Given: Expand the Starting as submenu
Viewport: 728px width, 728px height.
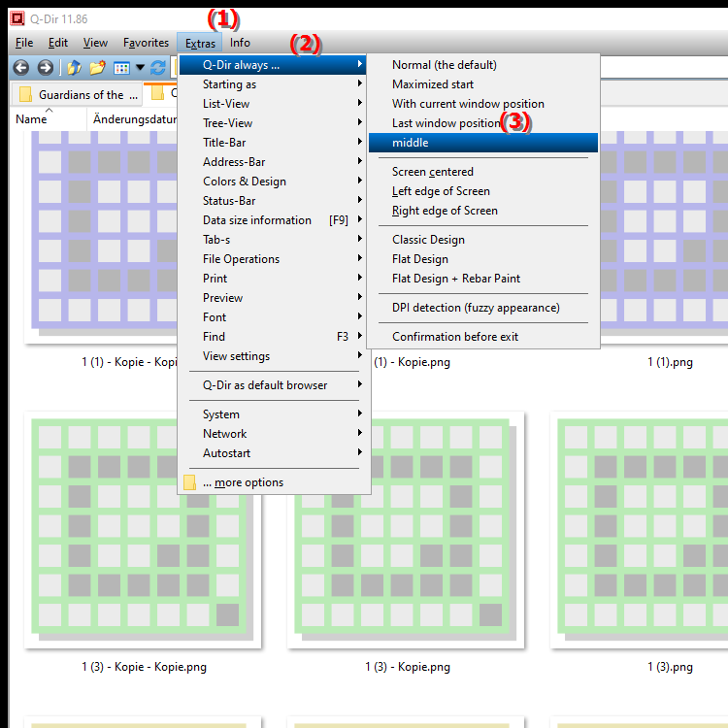Looking at the screenshot, I should click(x=273, y=84).
